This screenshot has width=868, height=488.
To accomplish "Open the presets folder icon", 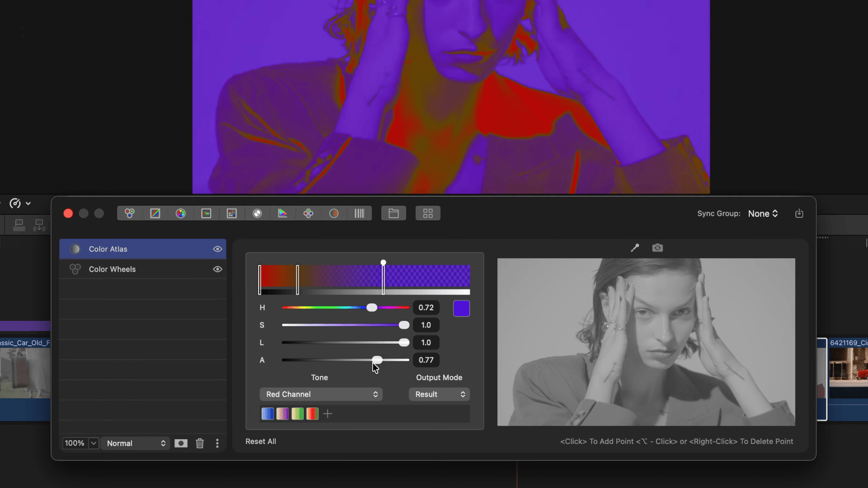I will click(393, 213).
